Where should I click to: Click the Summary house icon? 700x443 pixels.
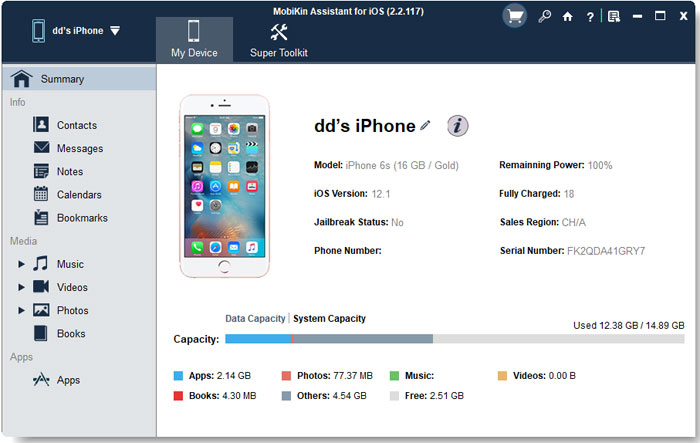[21, 79]
